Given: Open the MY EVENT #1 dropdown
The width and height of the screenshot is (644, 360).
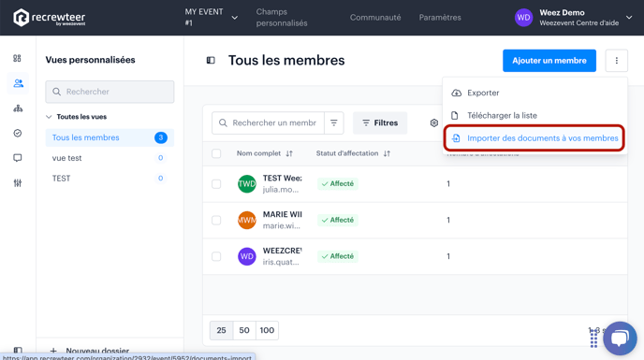Looking at the screenshot, I should click(212, 18).
